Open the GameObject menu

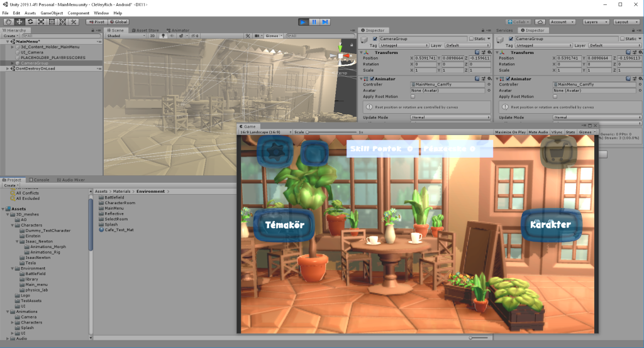tap(51, 13)
